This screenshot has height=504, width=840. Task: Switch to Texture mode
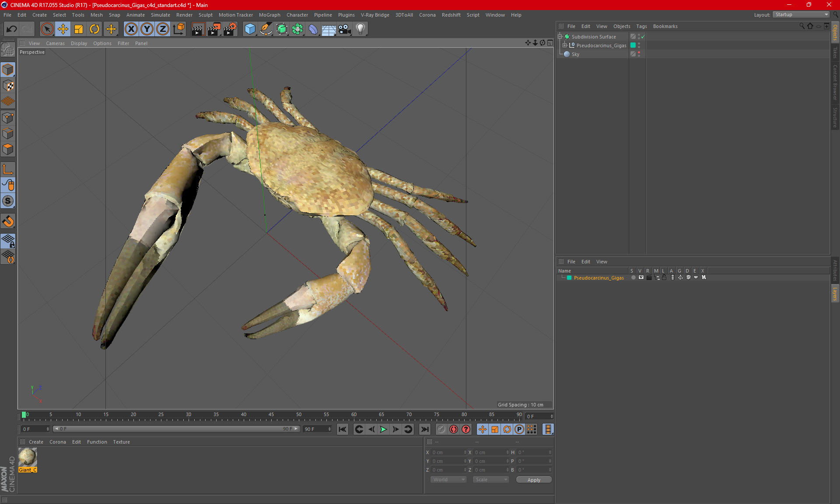pos(8,86)
